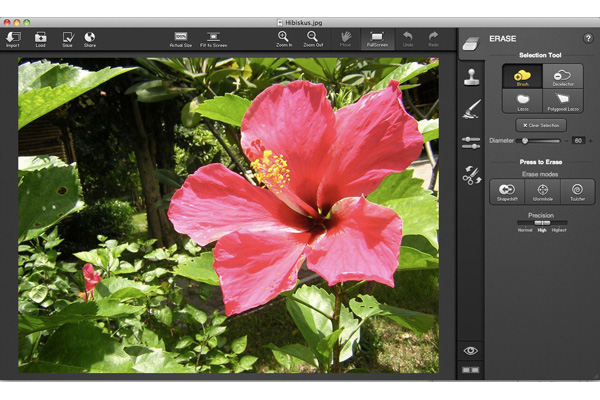Image resolution: width=600 pixels, height=400 pixels.
Task: Open the Share globe icon
Action: tap(90, 38)
